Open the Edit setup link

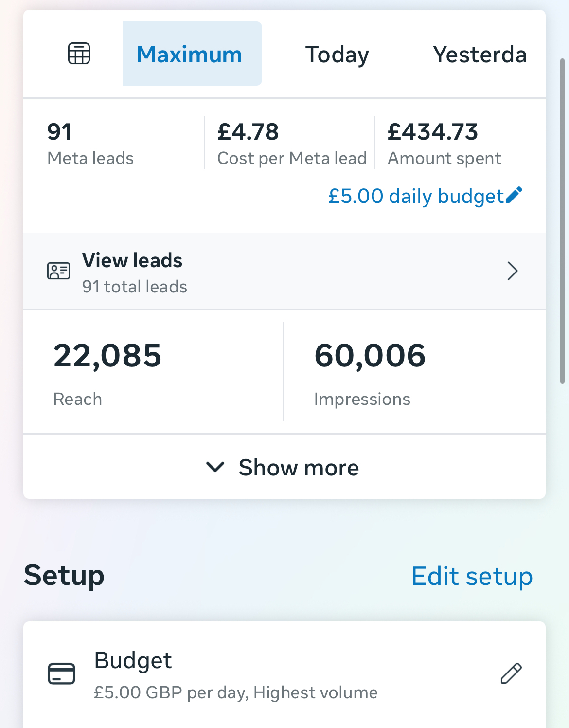click(x=472, y=576)
